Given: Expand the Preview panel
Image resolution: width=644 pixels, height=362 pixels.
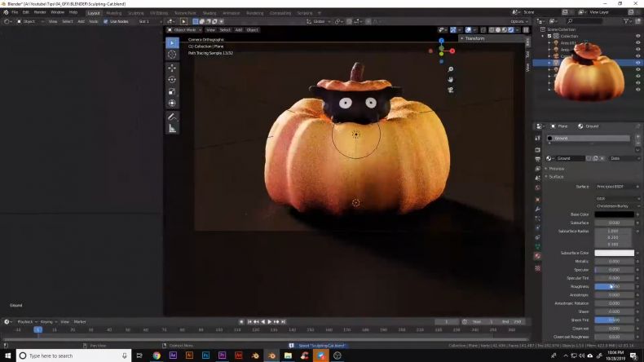Looking at the screenshot, I should [x=556, y=168].
